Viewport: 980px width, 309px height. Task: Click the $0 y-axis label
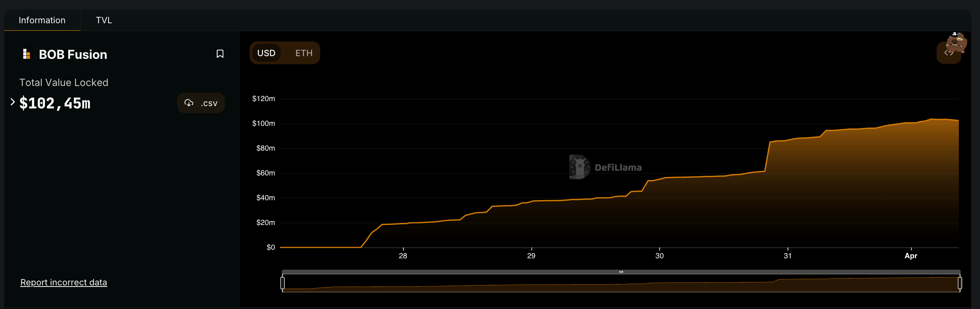click(x=271, y=247)
